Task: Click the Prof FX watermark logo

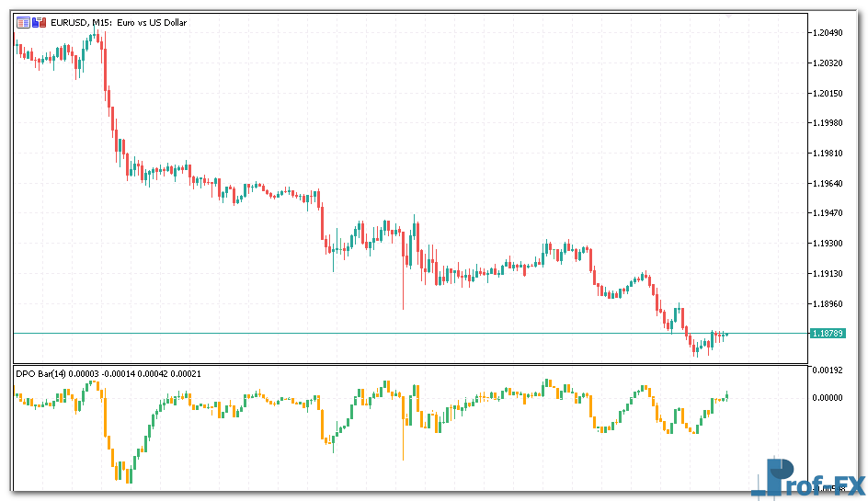Action: click(x=811, y=481)
